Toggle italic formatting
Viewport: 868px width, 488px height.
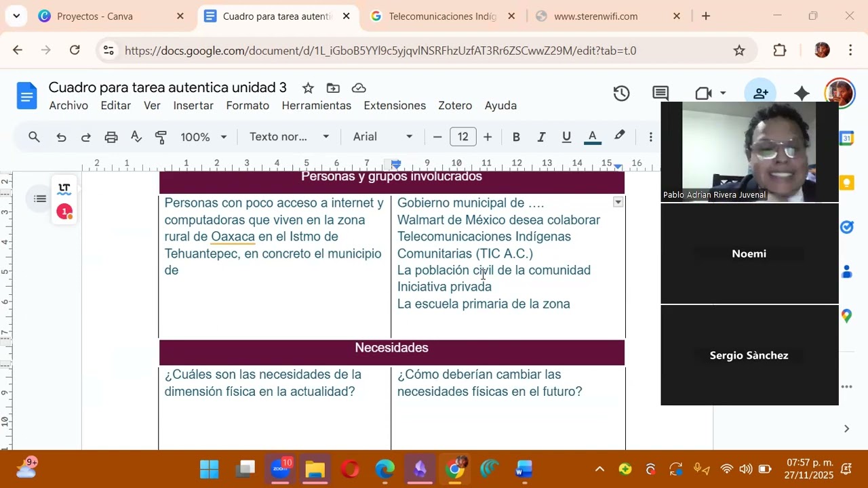click(541, 137)
